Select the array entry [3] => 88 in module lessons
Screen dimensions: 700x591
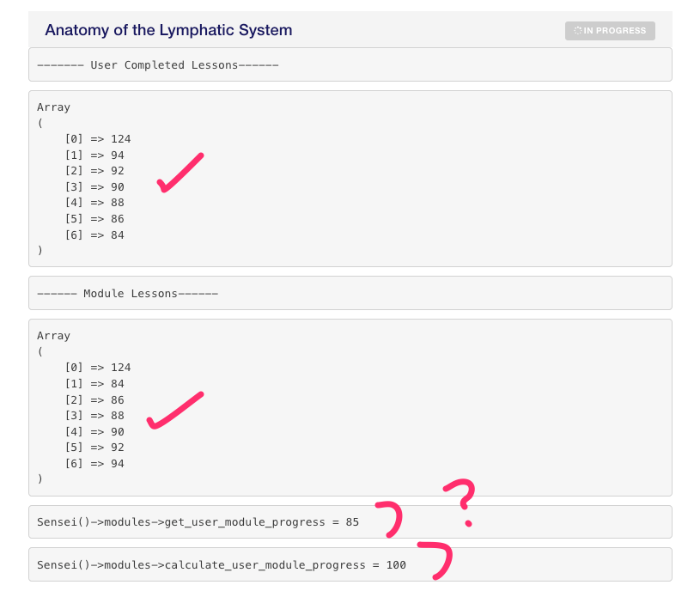click(94, 415)
